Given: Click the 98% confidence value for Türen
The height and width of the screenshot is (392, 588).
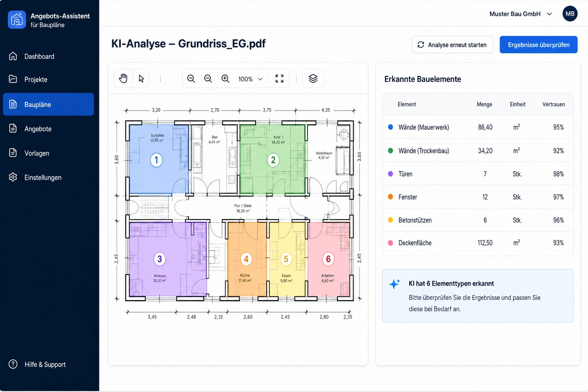Looking at the screenshot, I should point(558,174).
